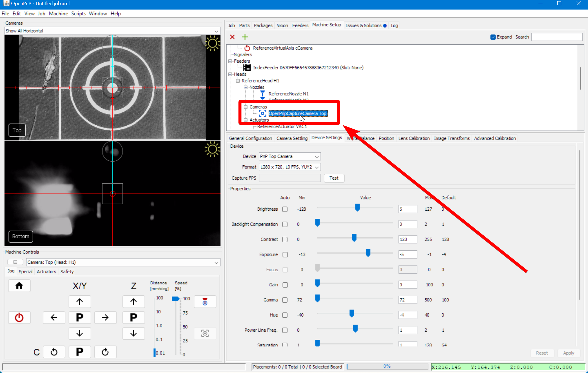Collapse the ReferenceHead H1 tree node
This screenshot has height=373, width=588.
238,81
